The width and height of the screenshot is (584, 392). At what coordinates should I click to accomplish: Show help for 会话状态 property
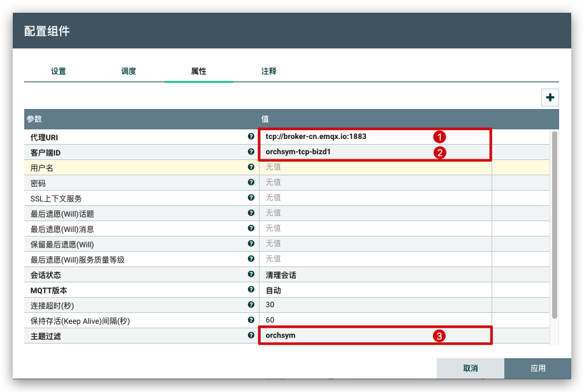251,274
